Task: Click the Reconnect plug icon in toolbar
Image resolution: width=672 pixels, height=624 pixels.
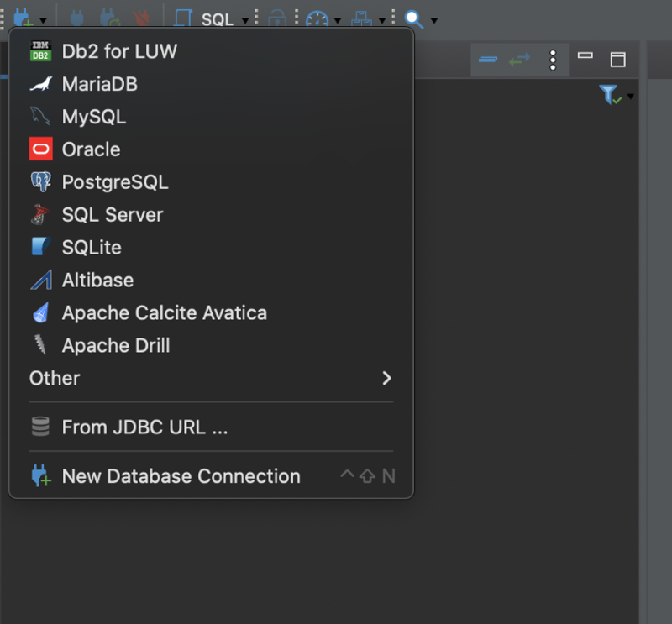Action: coord(110,18)
